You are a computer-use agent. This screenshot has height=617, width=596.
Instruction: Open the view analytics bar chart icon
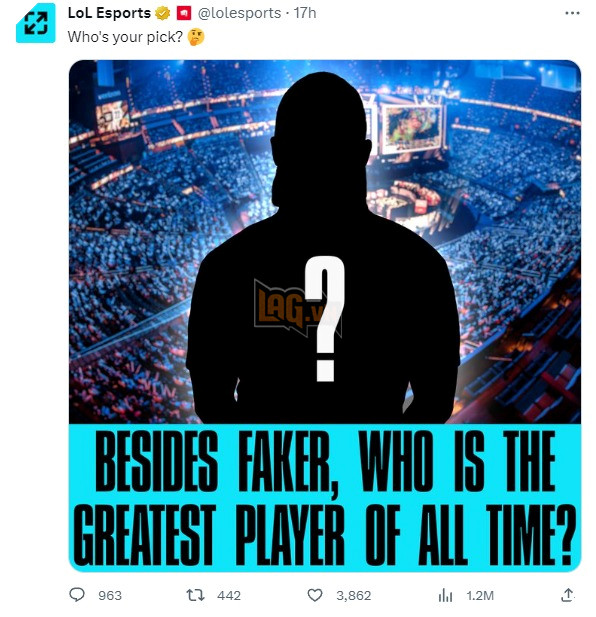pyautogui.click(x=445, y=596)
